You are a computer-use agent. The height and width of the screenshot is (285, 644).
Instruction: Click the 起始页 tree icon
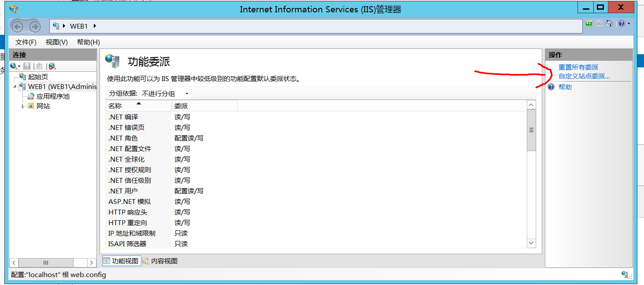[x=22, y=77]
